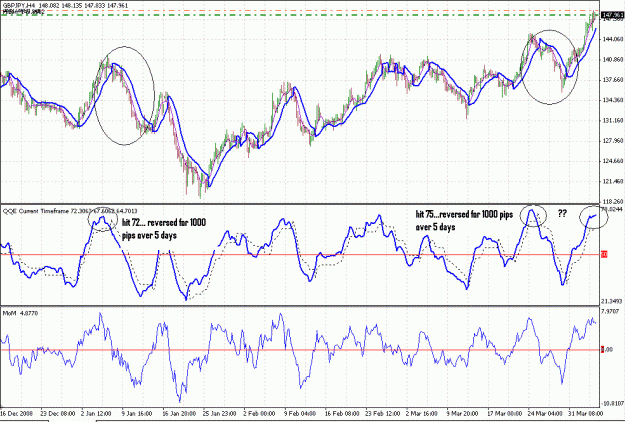Click the 137.660 price axis label
This screenshot has width=625, height=422.
click(x=613, y=80)
